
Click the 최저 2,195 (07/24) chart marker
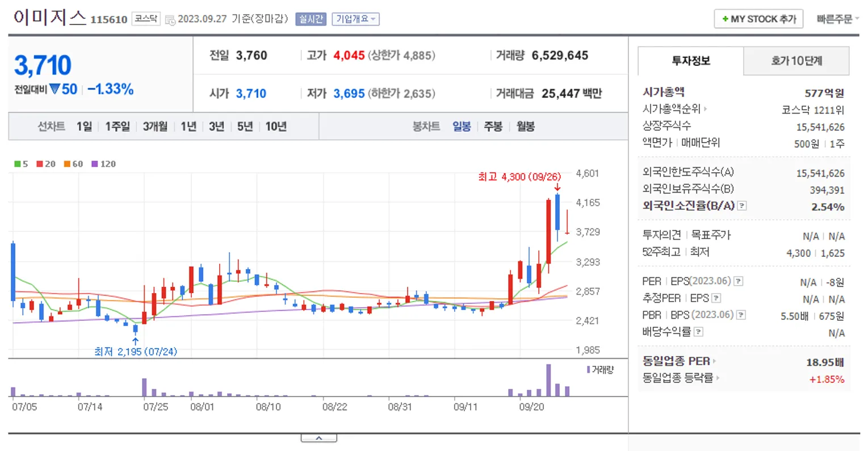click(x=136, y=352)
